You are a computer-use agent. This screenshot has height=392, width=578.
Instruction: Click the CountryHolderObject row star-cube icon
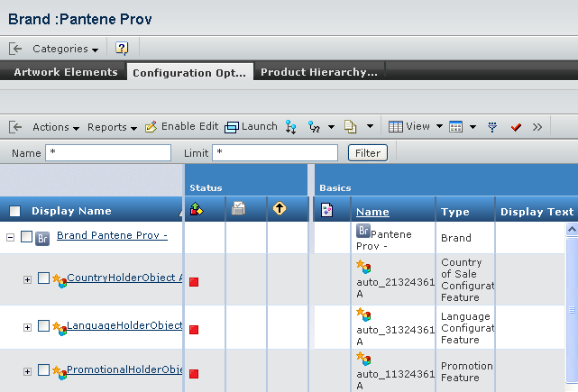(x=60, y=281)
